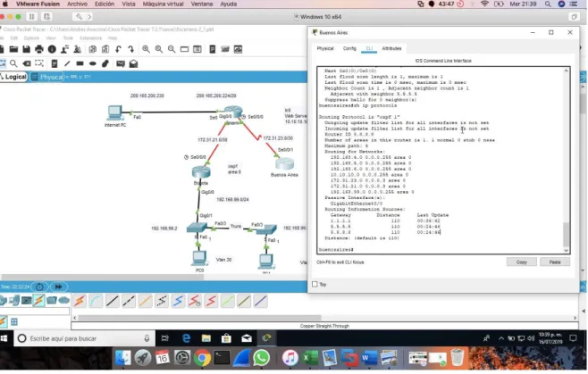Open Microsoft Edge from Windows taskbar
Viewport: 588px width, 374px height.
(186, 338)
